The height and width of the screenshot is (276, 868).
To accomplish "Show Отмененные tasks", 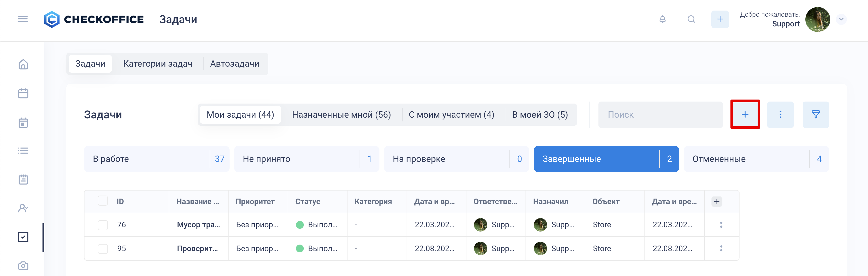I will [x=756, y=159].
